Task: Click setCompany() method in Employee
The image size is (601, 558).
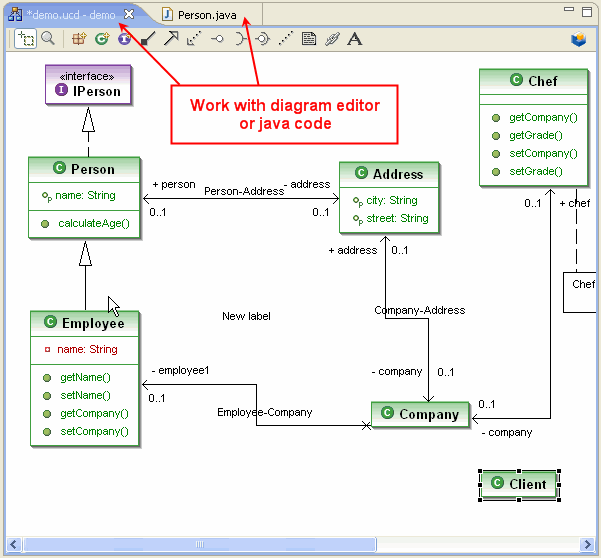Action: (86, 432)
